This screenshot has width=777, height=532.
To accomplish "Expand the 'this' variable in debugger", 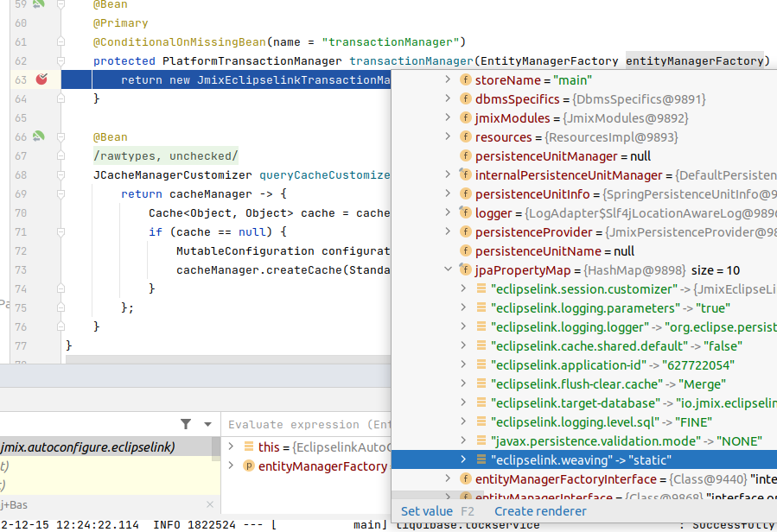I will [232, 447].
